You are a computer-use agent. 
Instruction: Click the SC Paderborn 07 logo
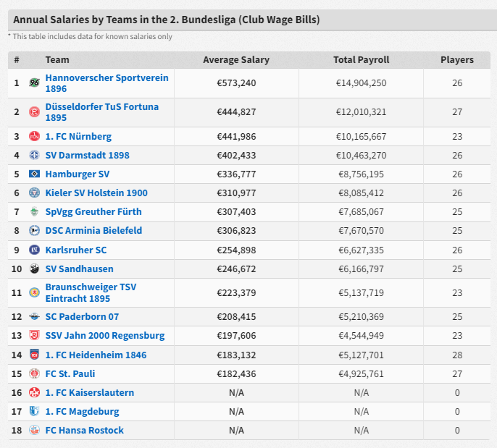pyautogui.click(x=34, y=316)
